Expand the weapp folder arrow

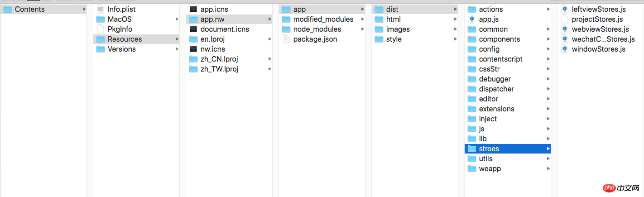[x=548, y=168]
